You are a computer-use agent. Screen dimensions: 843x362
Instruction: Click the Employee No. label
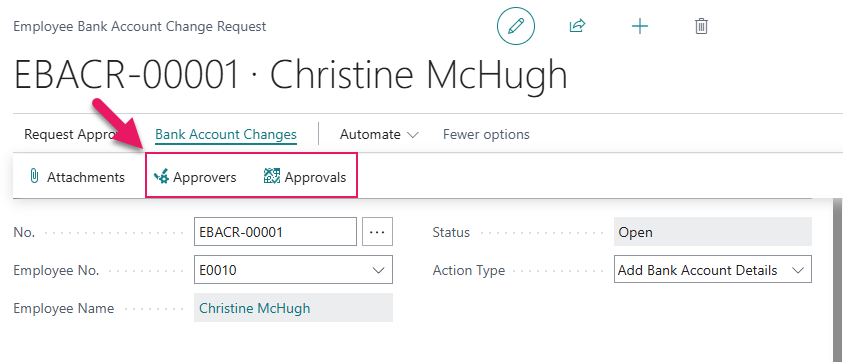click(56, 271)
